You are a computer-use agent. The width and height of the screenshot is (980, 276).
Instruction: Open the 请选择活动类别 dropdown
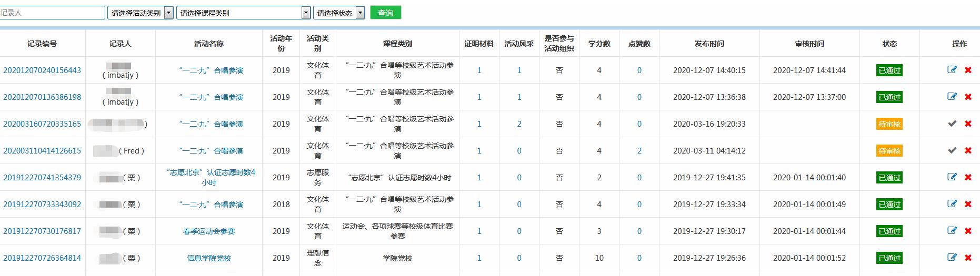click(140, 13)
